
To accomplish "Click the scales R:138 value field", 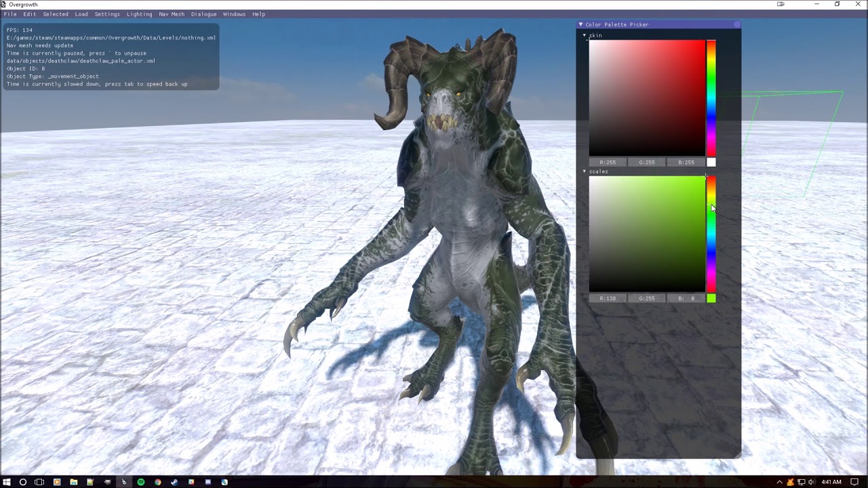I will tap(608, 298).
